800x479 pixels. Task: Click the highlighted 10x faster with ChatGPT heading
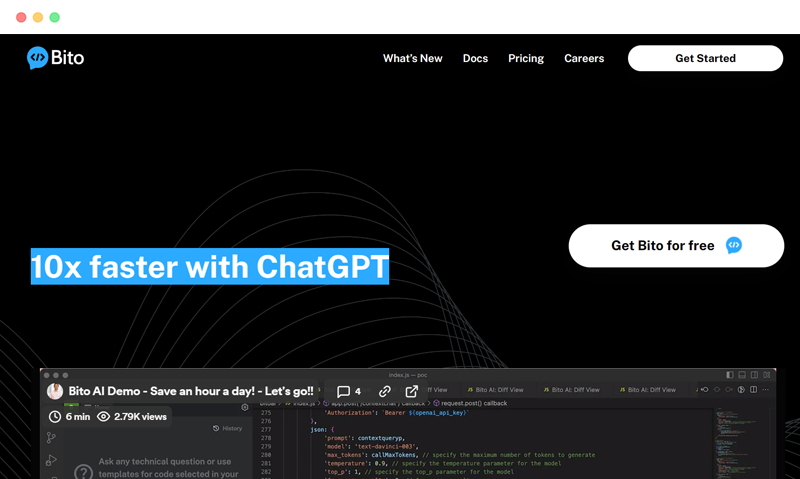point(210,266)
